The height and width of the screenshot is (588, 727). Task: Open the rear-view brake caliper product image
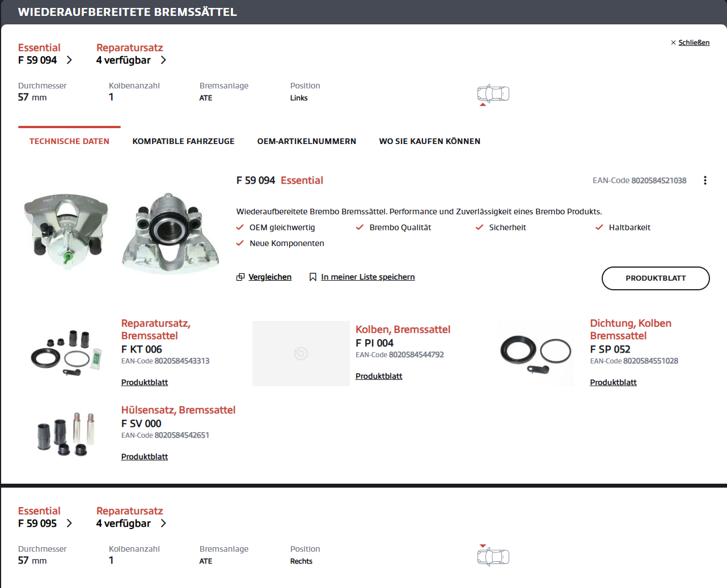click(66, 231)
